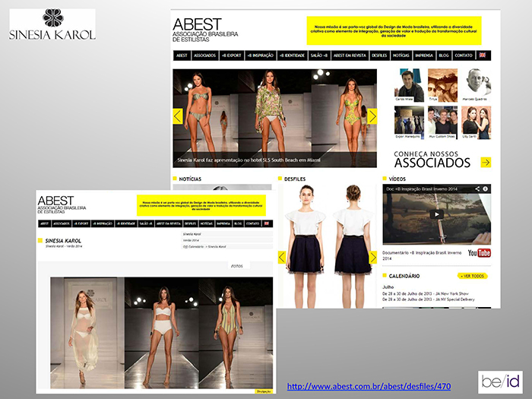Screen dimensions: 532x399
Task: Click Verão 2014 breadcrumb row
Action: (227, 240)
